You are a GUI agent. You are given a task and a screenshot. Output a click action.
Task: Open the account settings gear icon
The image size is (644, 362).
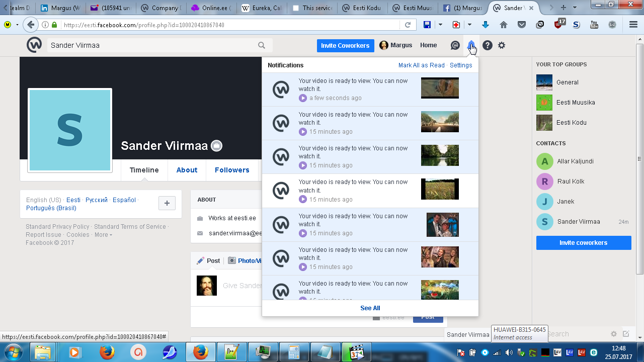[x=502, y=45]
